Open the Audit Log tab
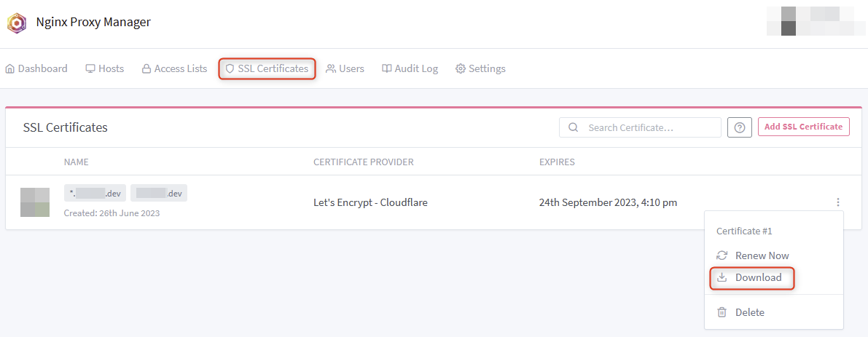The width and height of the screenshot is (868, 337). (410, 68)
